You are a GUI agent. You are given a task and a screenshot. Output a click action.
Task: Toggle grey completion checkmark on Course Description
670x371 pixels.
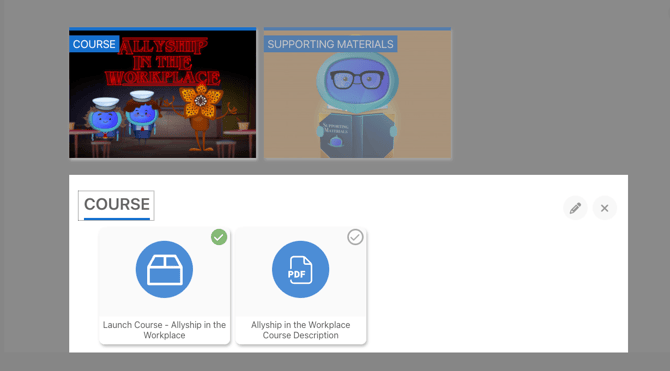pos(355,237)
